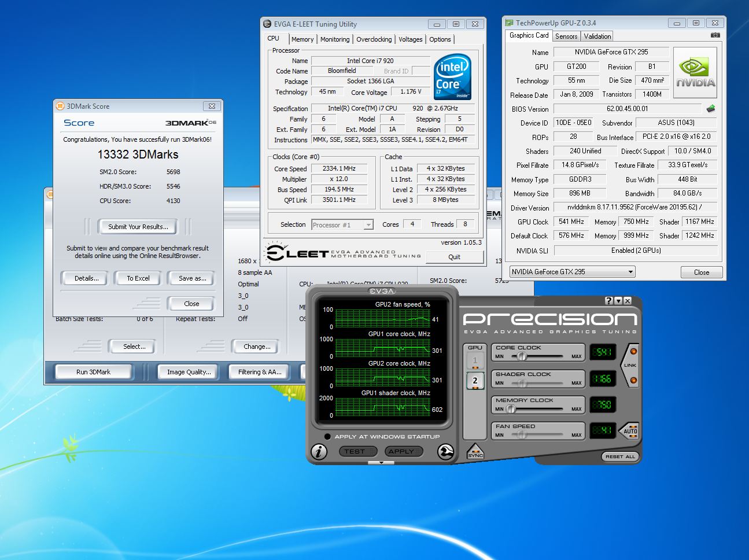
Task: Click the Filtering & AA button
Action: [x=260, y=372]
